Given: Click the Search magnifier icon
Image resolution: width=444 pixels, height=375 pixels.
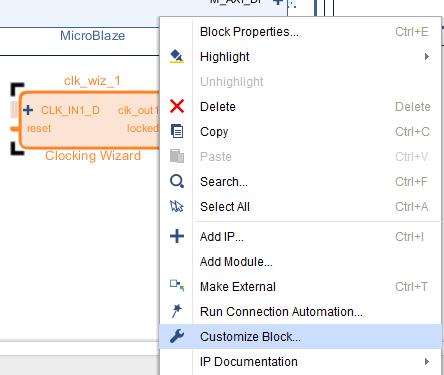Looking at the screenshot, I should coord(177,181).
